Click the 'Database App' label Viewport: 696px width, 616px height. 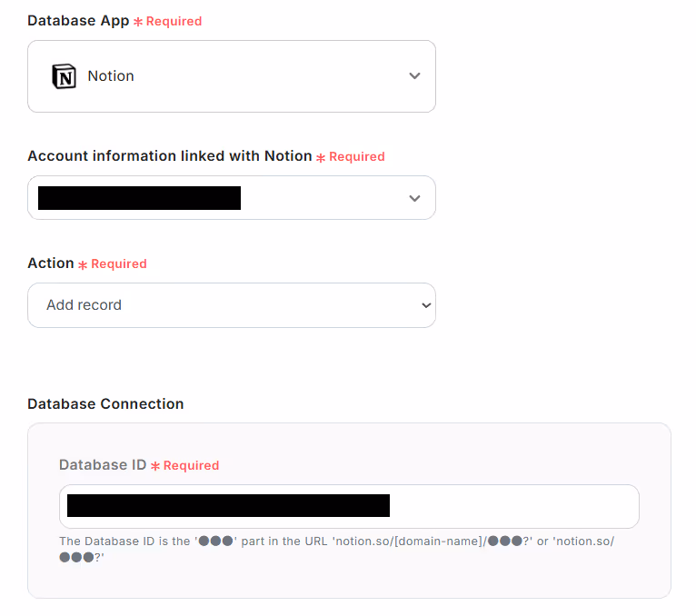[x=78, y=21]
